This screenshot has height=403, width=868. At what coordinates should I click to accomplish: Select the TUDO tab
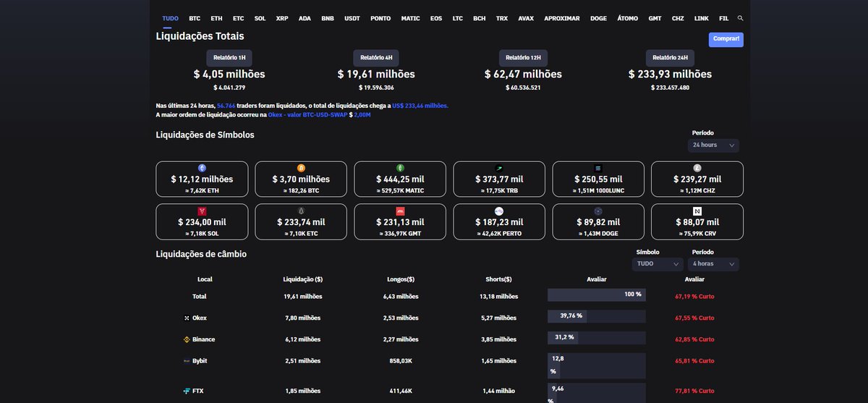(170, 18)
